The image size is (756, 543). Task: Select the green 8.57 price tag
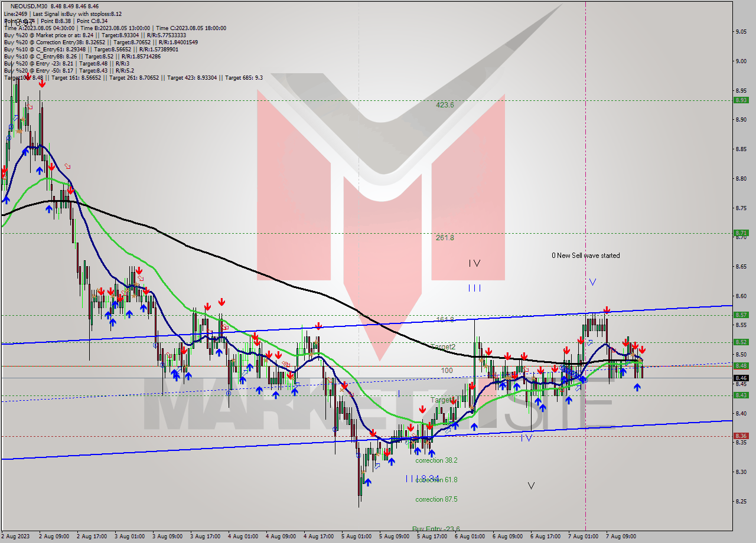[x=741, y=315]
